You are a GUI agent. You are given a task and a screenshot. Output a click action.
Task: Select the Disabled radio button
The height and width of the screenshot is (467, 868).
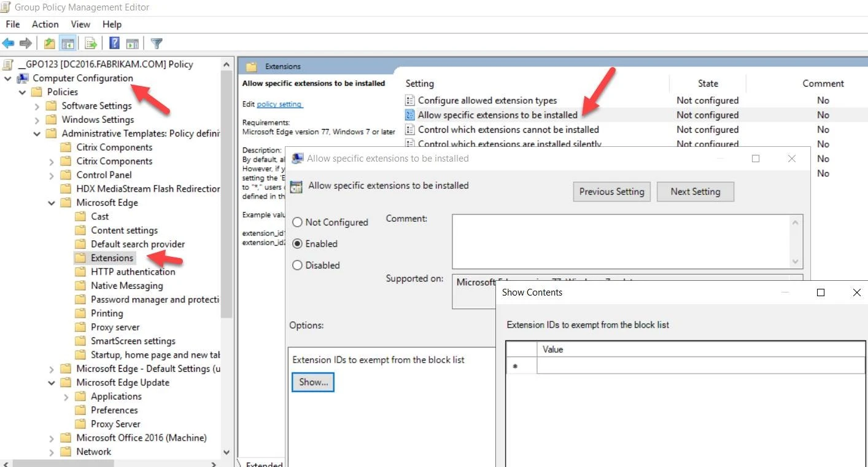(x=298, y=265)
